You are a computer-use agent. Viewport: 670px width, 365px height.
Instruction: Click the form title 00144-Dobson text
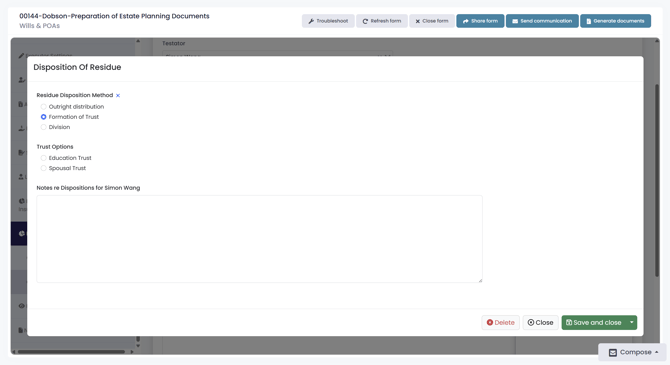(114, 16)
